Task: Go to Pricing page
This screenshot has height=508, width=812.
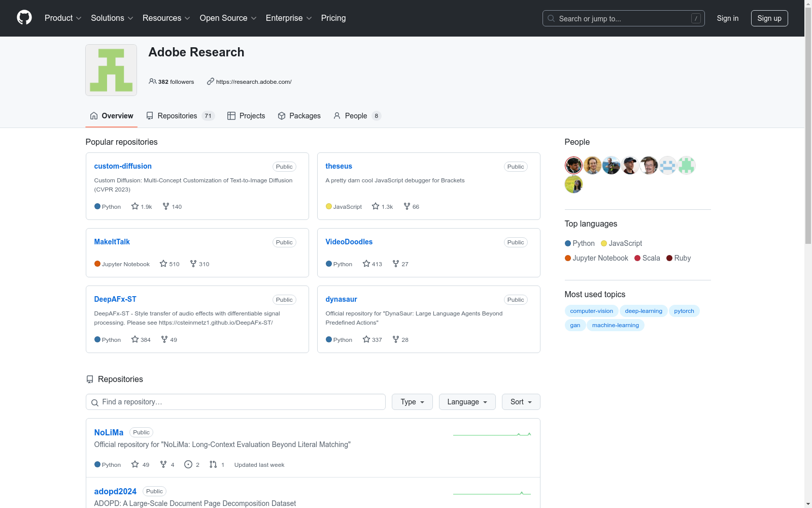Action: [333, 18]
